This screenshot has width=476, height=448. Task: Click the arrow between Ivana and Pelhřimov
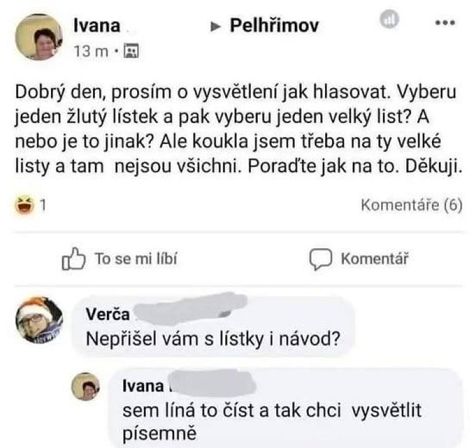click(215, 27)
